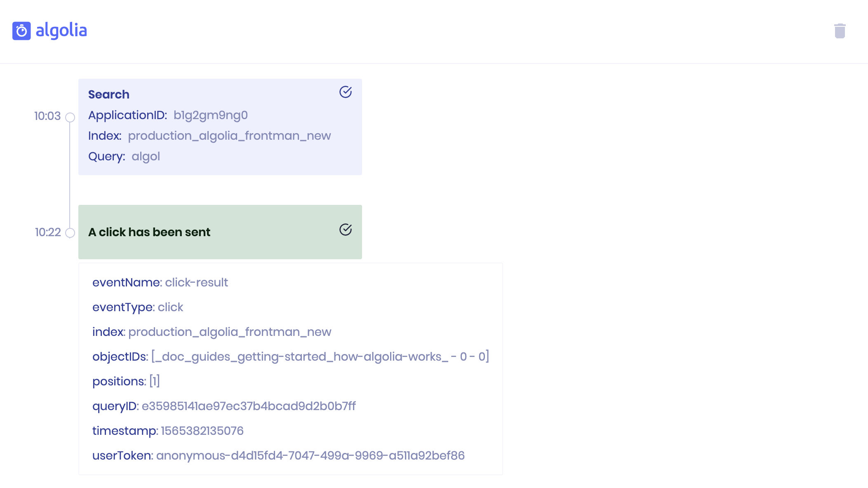Collapse the 'A click has been sent' card

[220, 232]
